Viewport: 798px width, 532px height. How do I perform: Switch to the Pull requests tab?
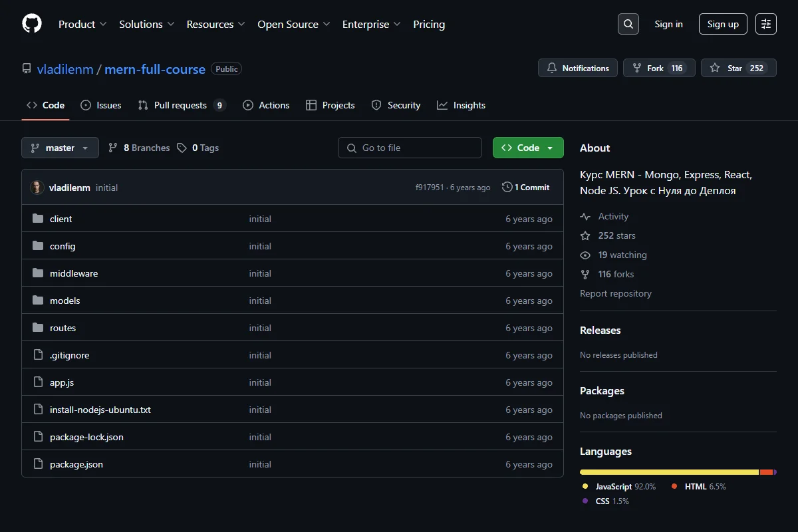click(x=182, y=105)
